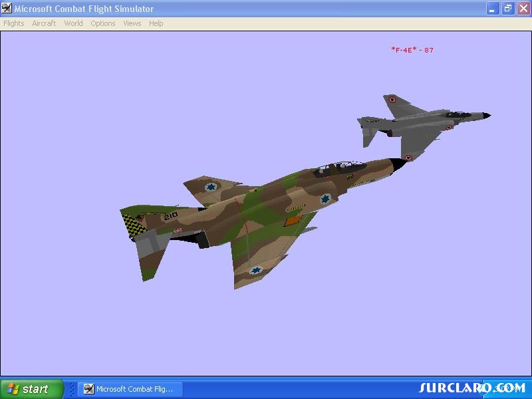
Task: Open the World menu
Action: [73, 23]
